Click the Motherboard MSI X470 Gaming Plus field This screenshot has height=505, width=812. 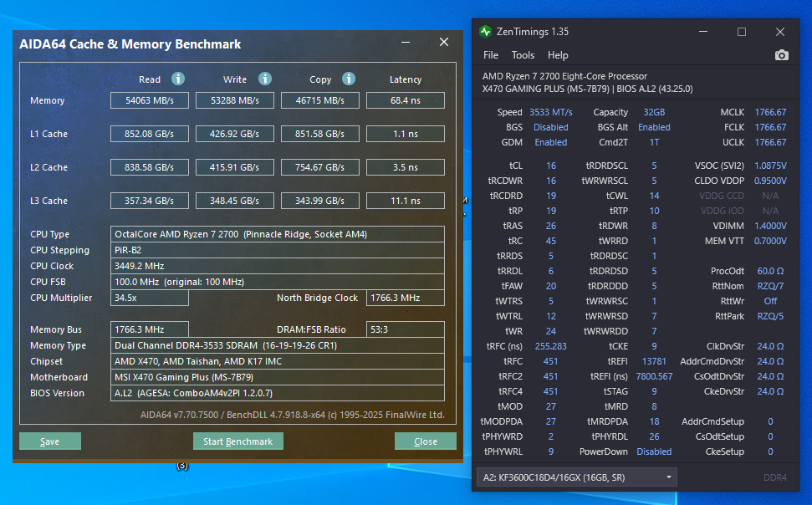(x=278, y=377)
